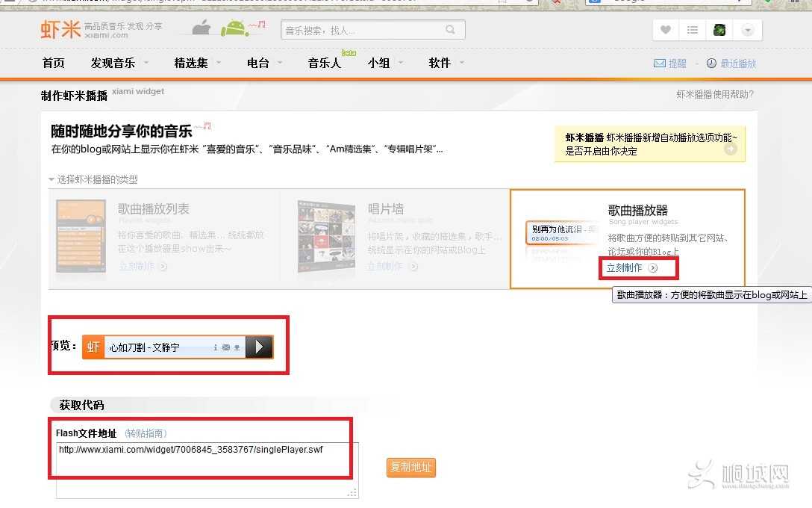812x508 pixels.
Task: Expand the 精选集 dropdown arrow
Action: pyautogui.click(x=219, y=63)
